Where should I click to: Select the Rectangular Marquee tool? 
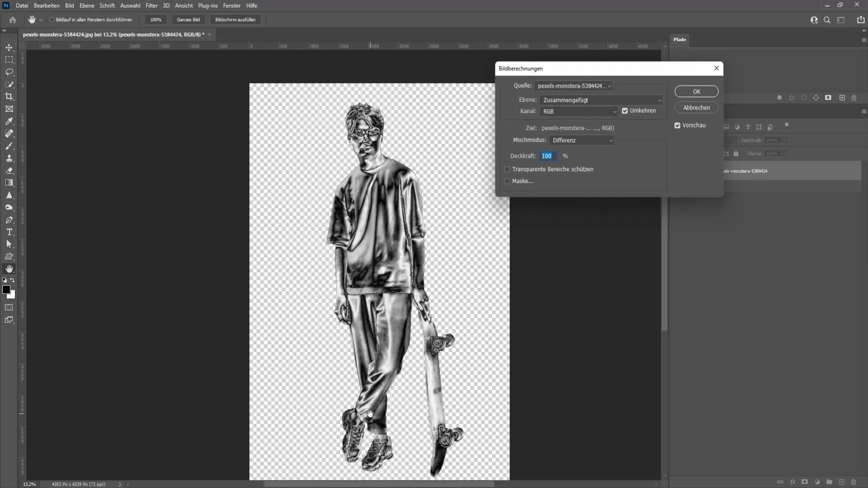9,60
